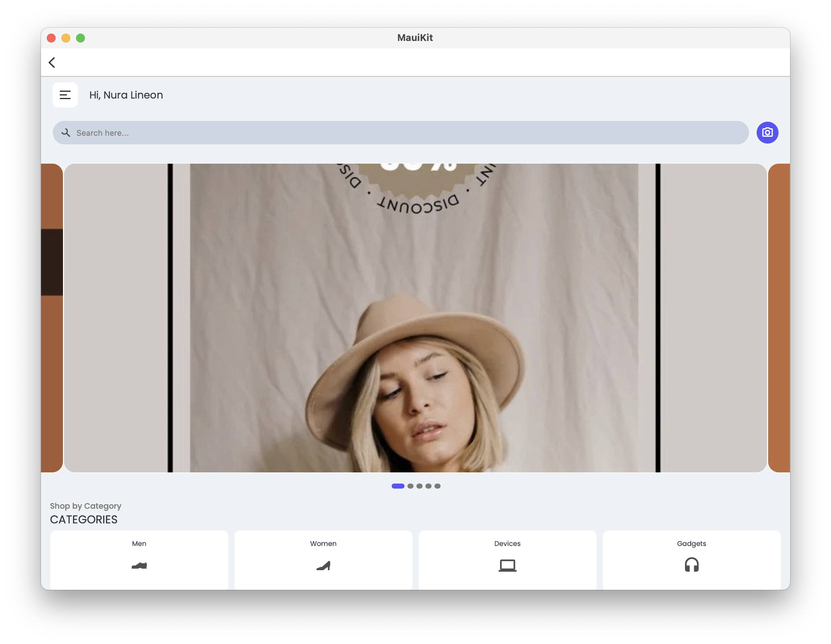Click the search magnifier icon
This screenshot has width=831, height=644.
(x=66, y=132)
